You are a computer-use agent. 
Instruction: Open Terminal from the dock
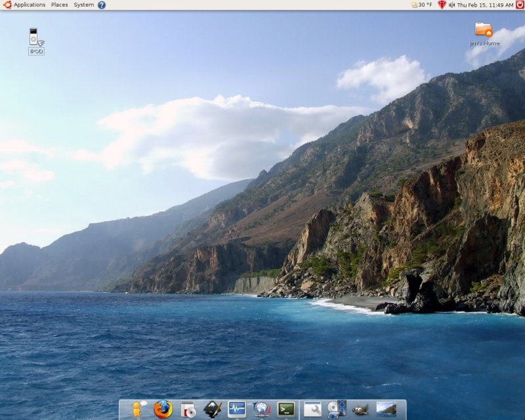(287, 409)
